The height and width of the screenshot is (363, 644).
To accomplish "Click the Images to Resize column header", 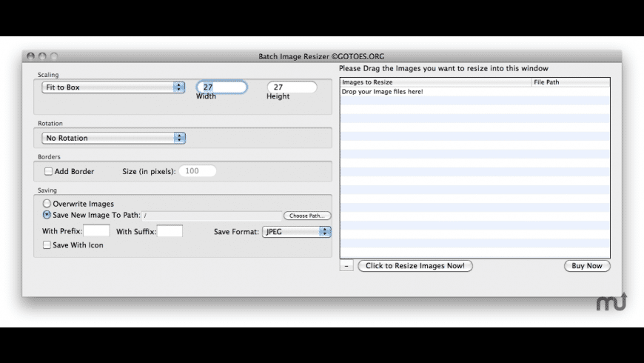I will click(436, 82).
